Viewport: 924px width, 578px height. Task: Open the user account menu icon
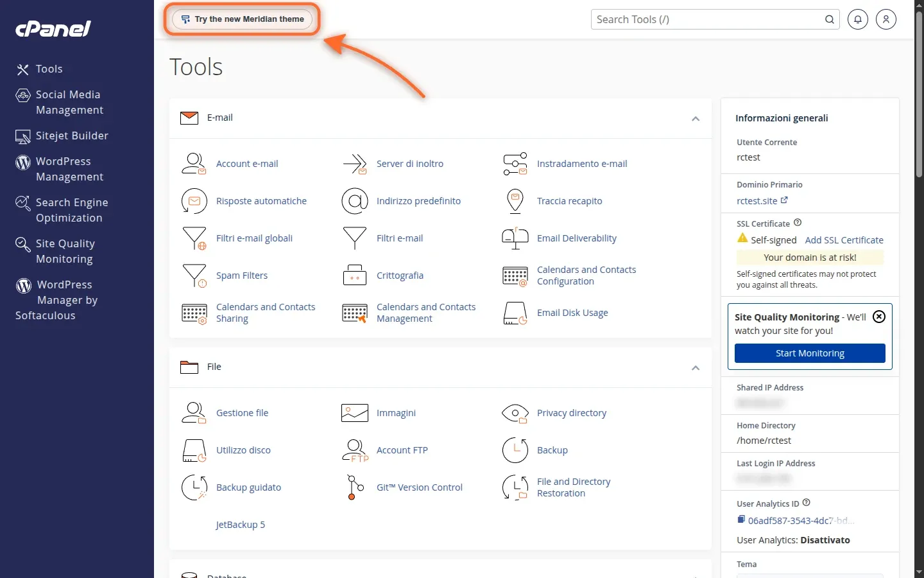886,19
